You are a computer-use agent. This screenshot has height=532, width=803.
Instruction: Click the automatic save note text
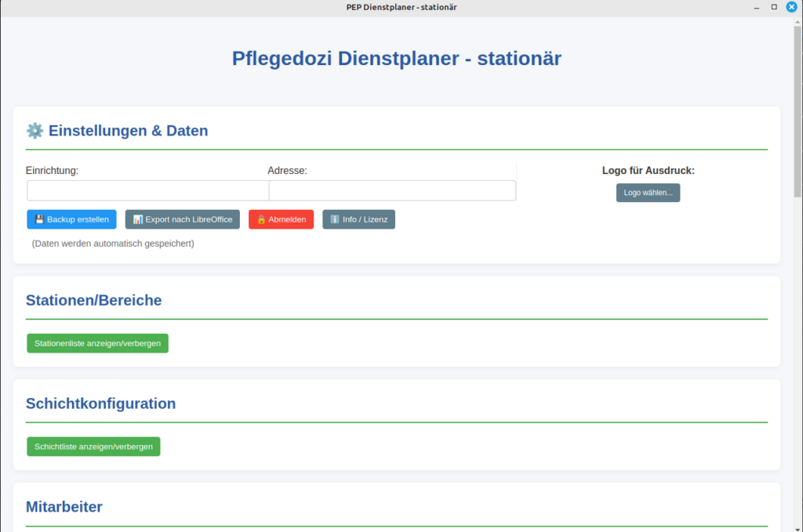(113, 244)
